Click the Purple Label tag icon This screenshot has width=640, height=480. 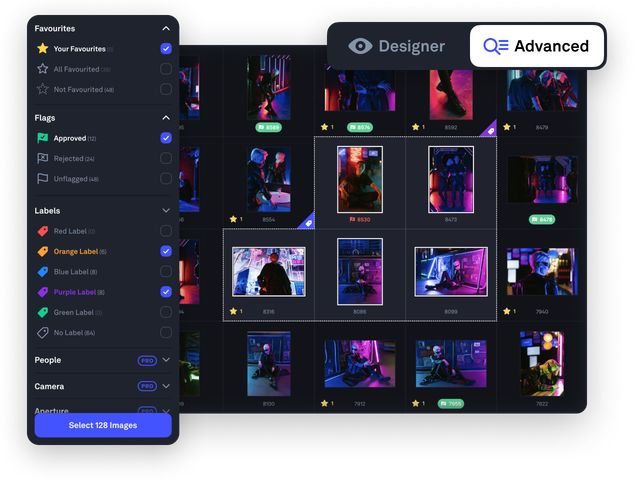[42, 292]
